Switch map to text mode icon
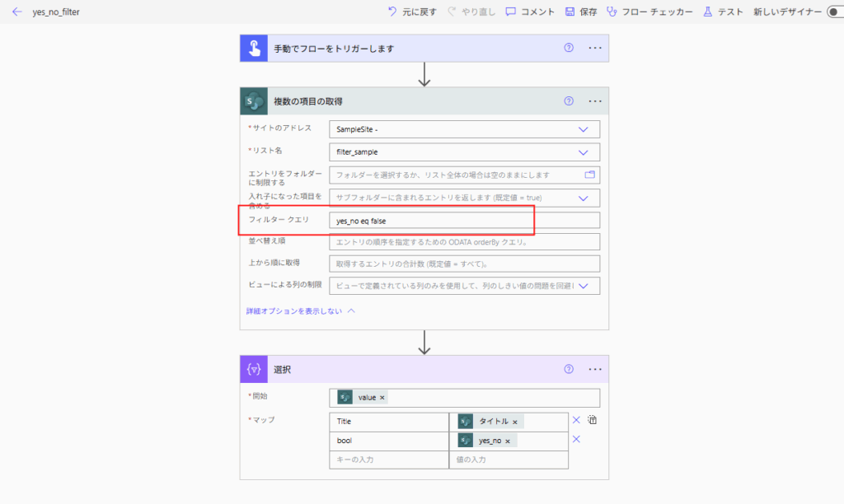Screen dimensions: 844x504 [x=592, y=420]
